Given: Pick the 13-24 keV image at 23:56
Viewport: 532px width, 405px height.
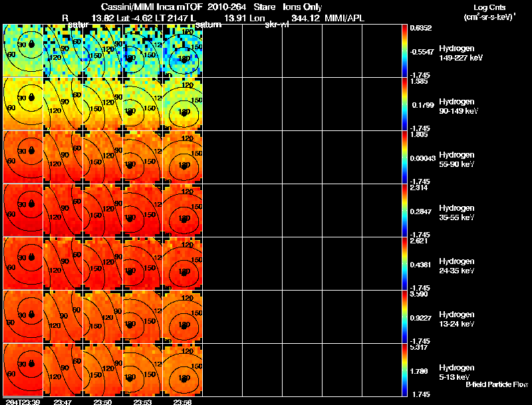Looking at the screenshot, I should click(x=183, y=317).
